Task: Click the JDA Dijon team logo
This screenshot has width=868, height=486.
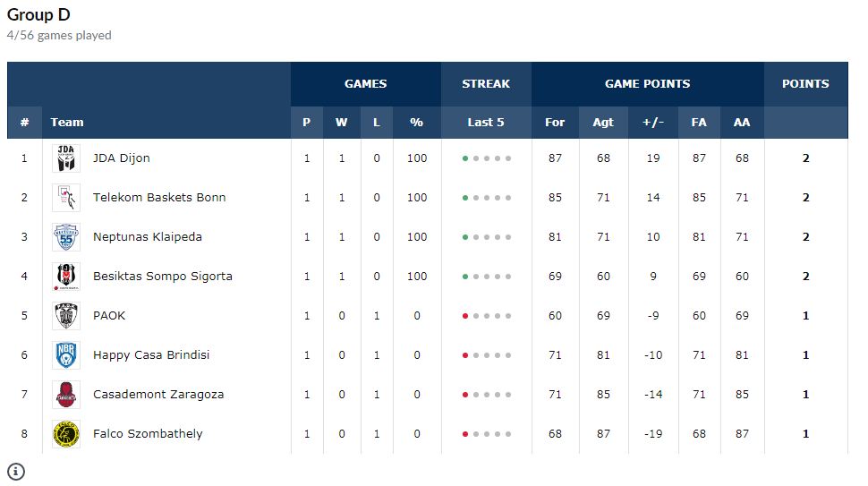Action: [x=66, y=158]
